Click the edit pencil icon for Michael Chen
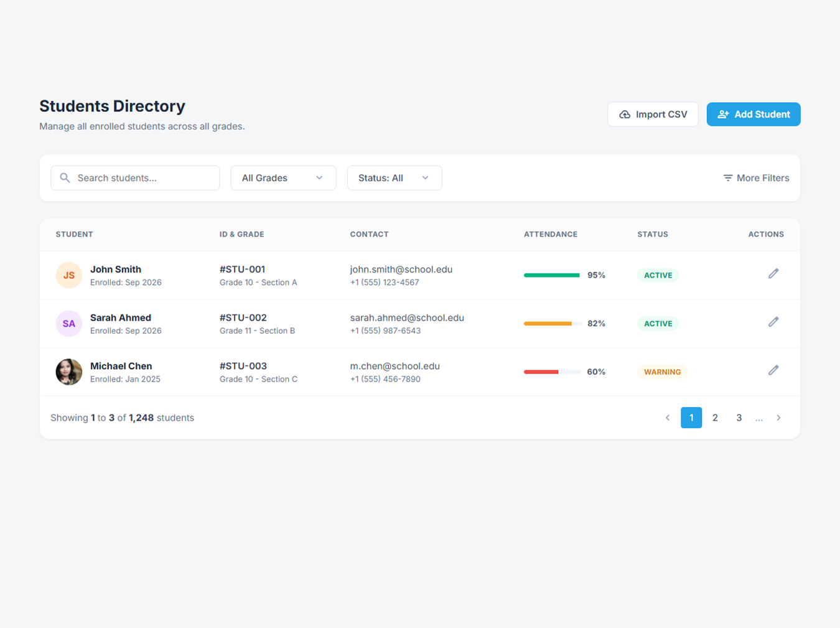 [773, 370]
